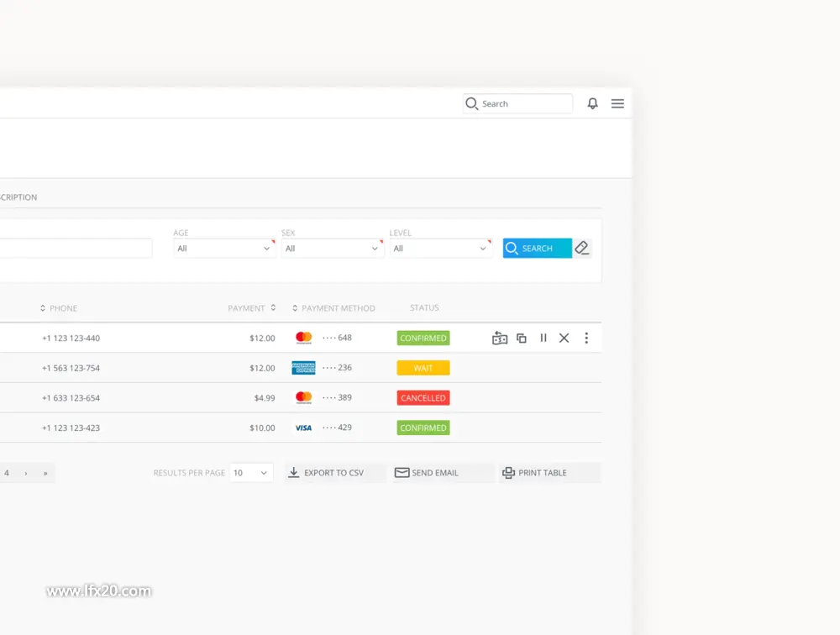The image size is (840, 635).
Task: Go to next page with single arrow
Action: coord(26,473)
